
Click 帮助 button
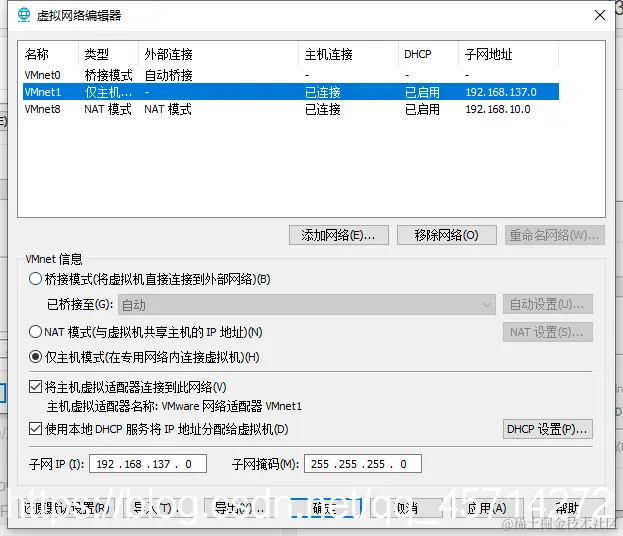[567, 508]
